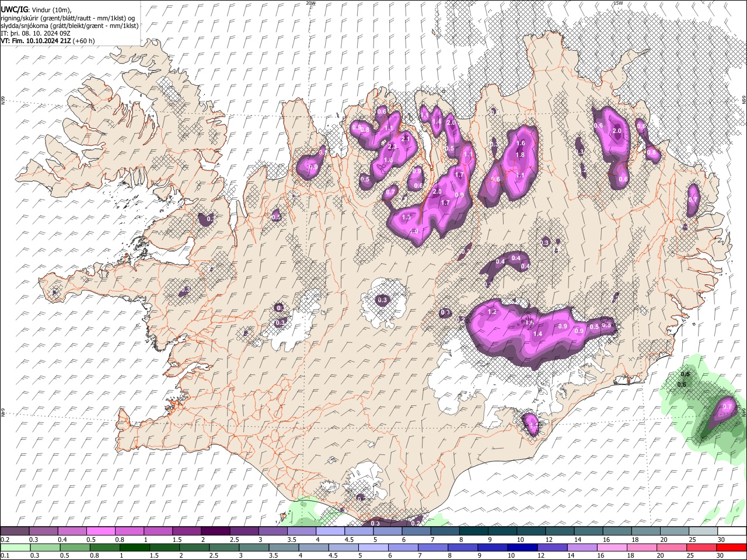
Task: Click the slydda/snjókoma legend description line
Action: 69,26
